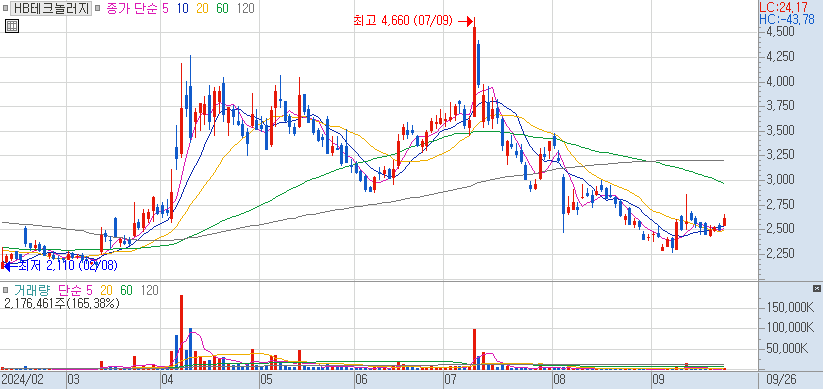Click the tall red July 9 peak candlestick
Image resolution: width=823 pixels, height=389 pixels.
point(474,68)
